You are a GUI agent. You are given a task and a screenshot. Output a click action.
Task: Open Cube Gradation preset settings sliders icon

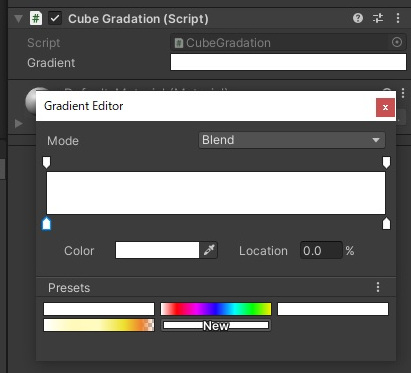[x=378, y=18]
